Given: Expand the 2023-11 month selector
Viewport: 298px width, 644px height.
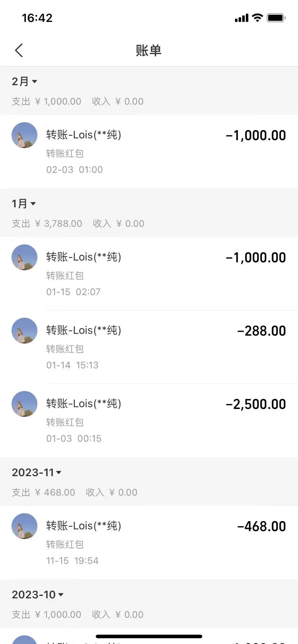Looking at the screenshot, I should pos(37,472).
